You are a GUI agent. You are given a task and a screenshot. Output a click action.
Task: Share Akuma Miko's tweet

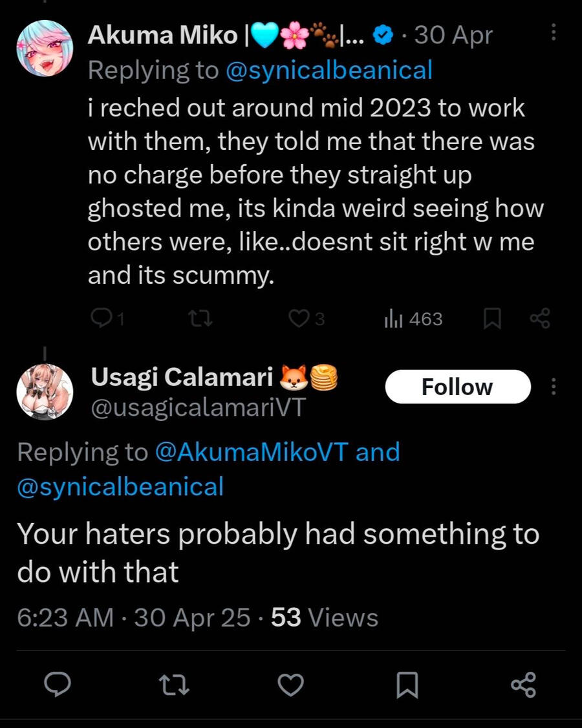[539, 318]
